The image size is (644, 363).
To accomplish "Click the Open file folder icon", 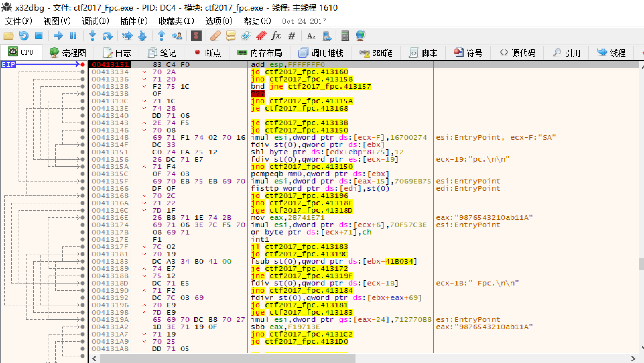I will [8, 36].
